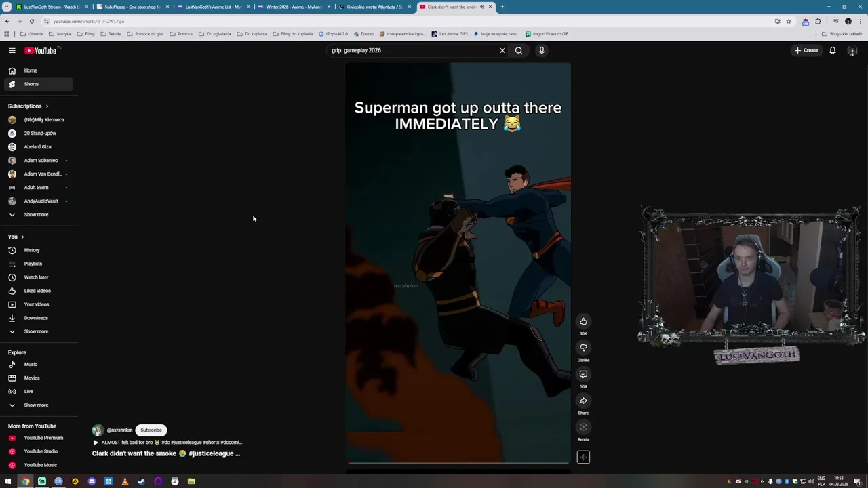868x488 pixels.
Task: Bookmark this page with the star
Action: point(788,21)
